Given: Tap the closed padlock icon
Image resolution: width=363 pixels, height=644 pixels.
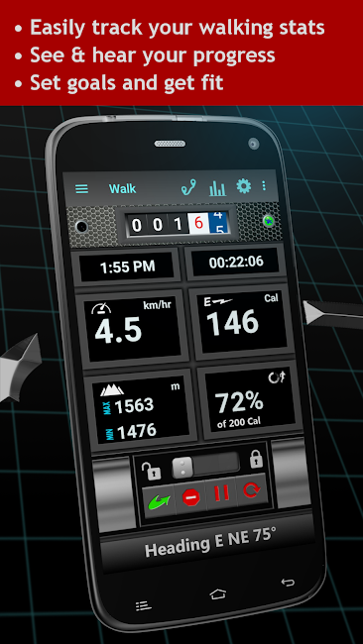Looking at the screenshot, I should coord(256,459).
